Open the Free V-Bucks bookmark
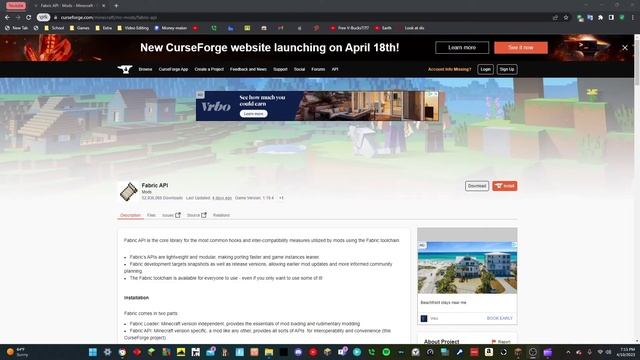 point(350,28)
